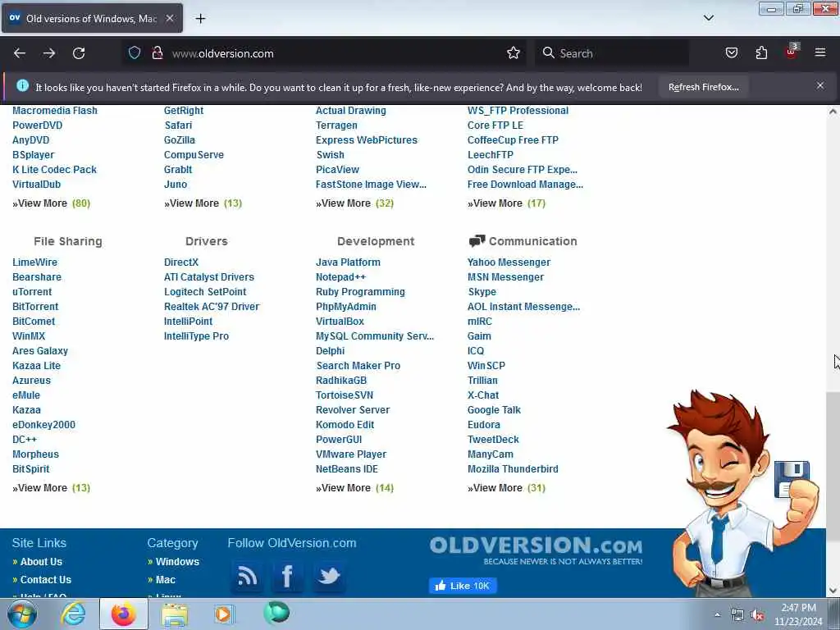Open the DirectX drivers link
Image resolution: width=840 pixels, height=630 pixels.
tap(181, 262)
